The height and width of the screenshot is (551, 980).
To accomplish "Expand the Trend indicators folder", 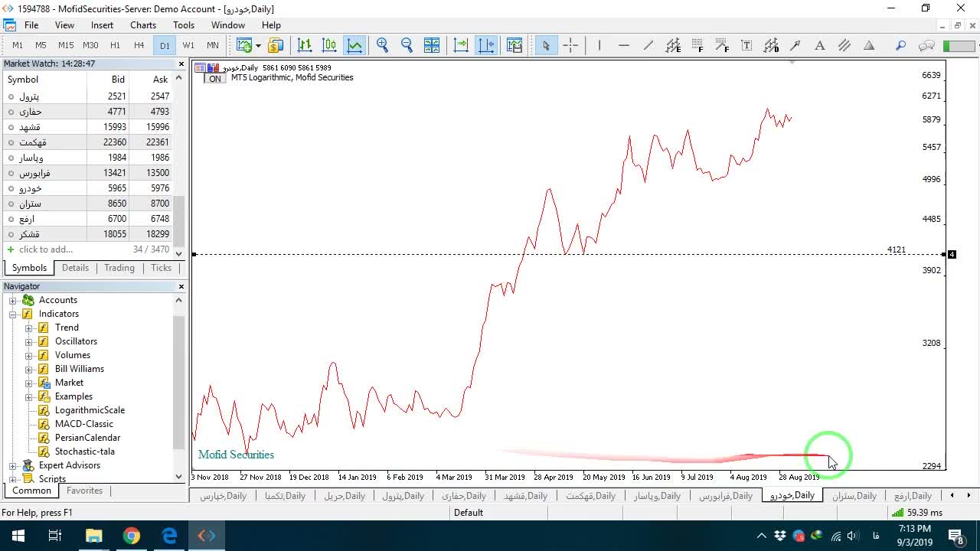I will point(29,328).
